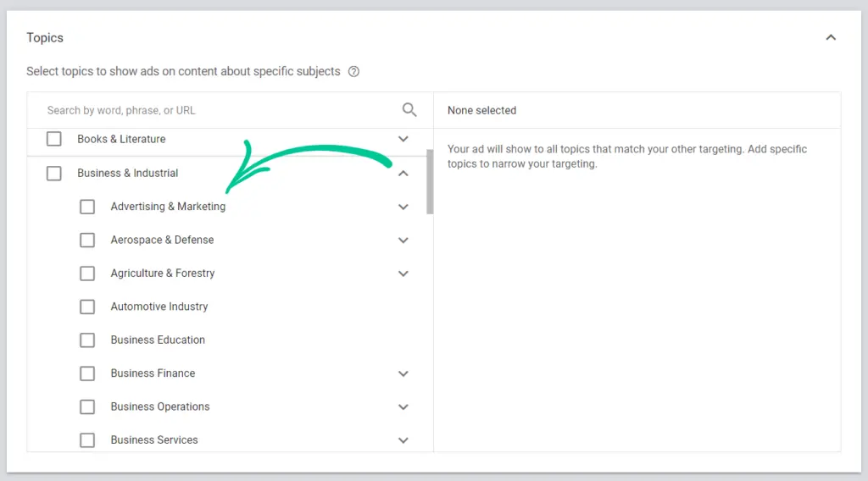
Task: Click the help question mark icon
Action: pyautogui.click(x=354, y=72)
